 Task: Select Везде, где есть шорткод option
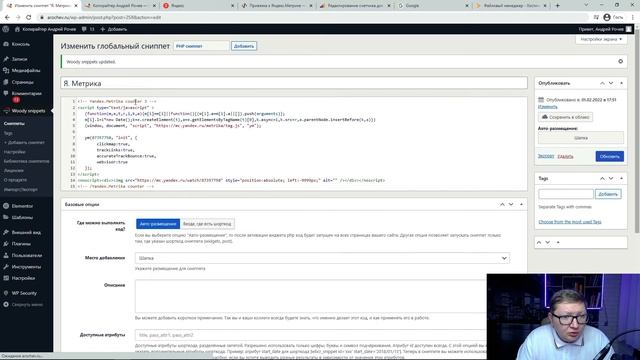(x=207, y=224)
